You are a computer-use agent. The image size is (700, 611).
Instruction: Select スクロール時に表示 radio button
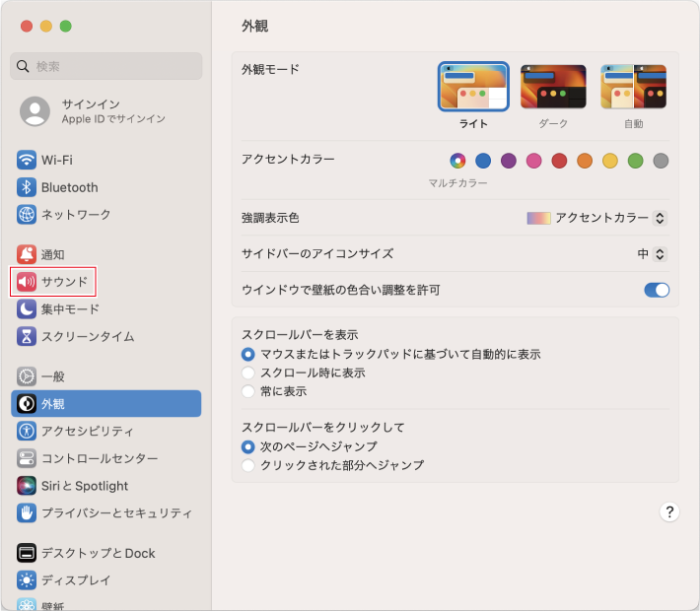pos(248,373)
